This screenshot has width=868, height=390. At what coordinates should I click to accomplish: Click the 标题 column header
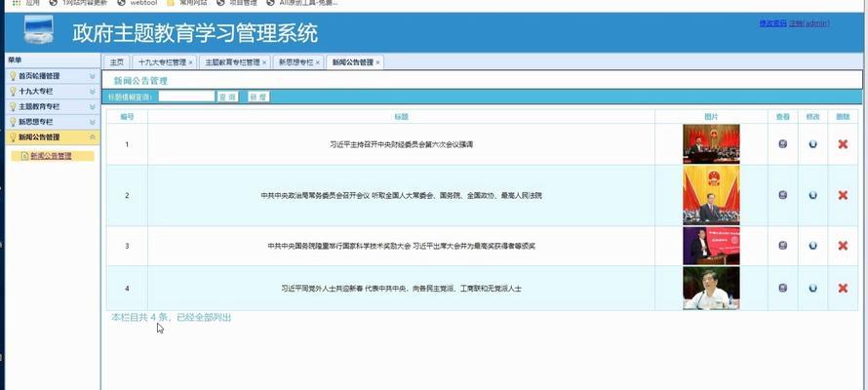(x=402, y=117)
